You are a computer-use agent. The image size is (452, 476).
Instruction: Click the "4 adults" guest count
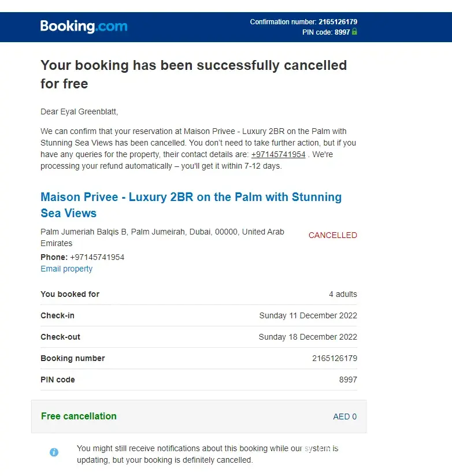pyautogui.click(x=343, y=294)
